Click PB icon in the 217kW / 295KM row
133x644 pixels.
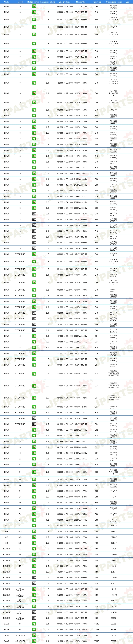point(34,185)
